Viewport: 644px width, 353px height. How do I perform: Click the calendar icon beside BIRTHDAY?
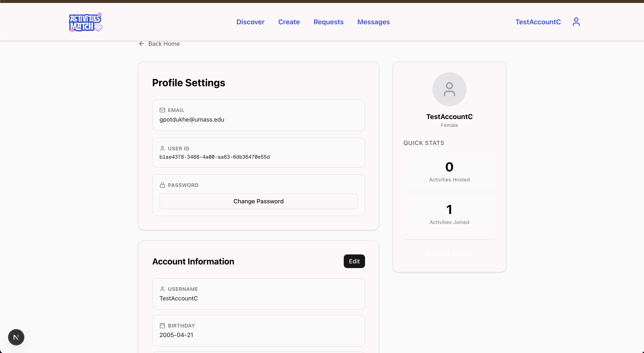[x=162, y=326]
